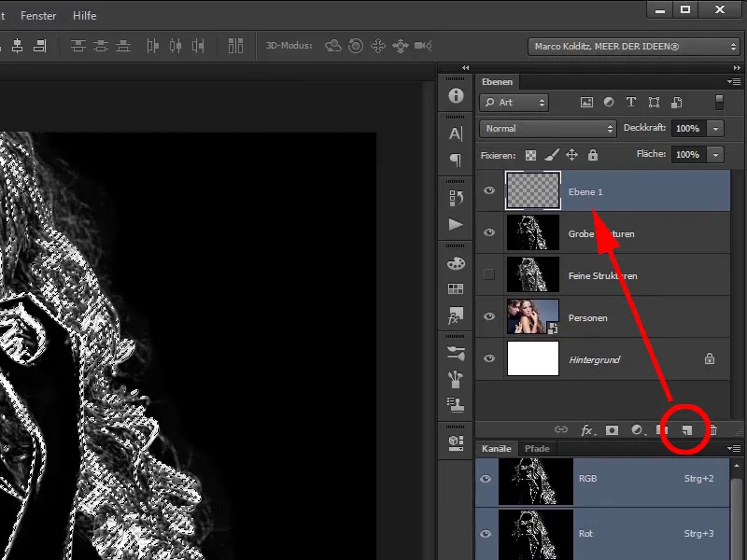Filter layers by smart objects

click(676, 103)
